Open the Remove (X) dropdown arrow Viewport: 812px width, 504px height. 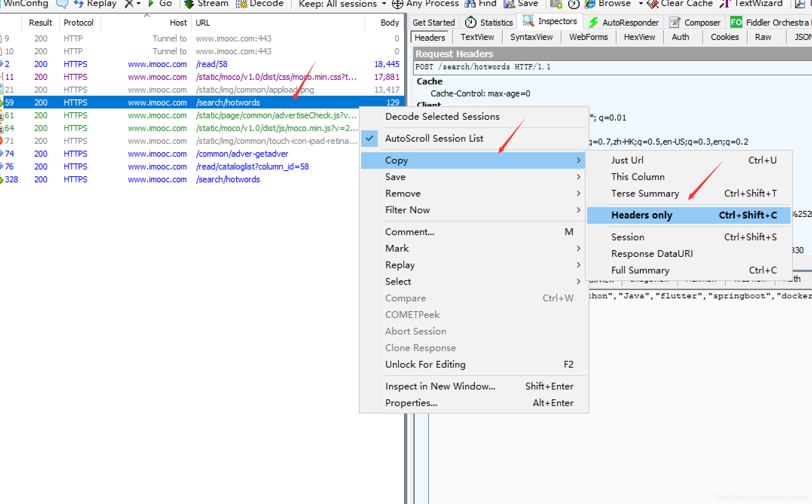coord(139,4)
